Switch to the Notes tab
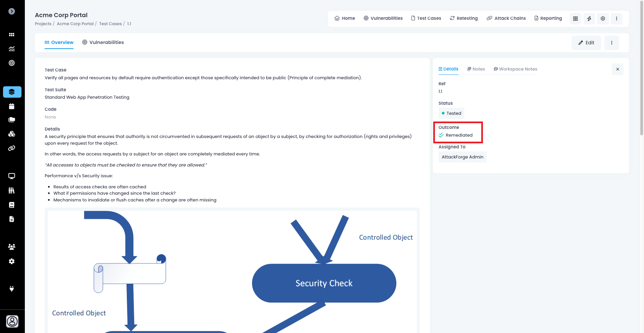644x333 pixels. point(476,69)
